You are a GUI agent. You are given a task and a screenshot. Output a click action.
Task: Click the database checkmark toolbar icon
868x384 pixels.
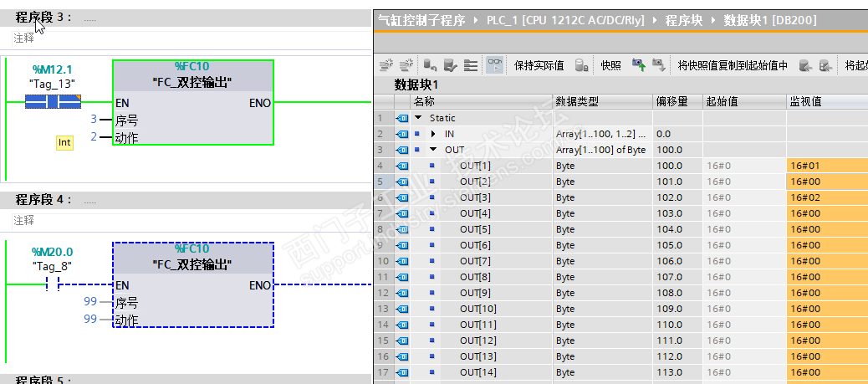click(x=450, y=65)
